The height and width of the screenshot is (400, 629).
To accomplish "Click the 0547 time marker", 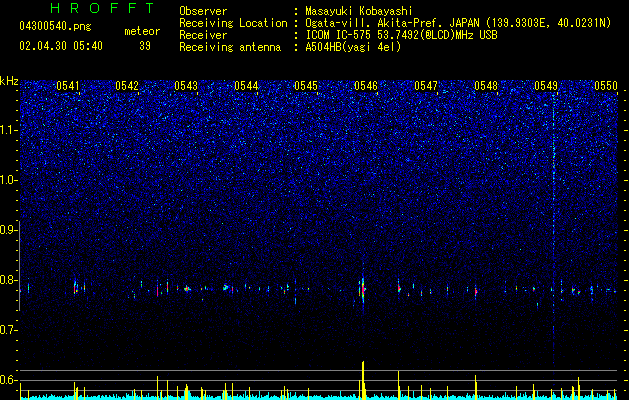I will click(426, 85).
